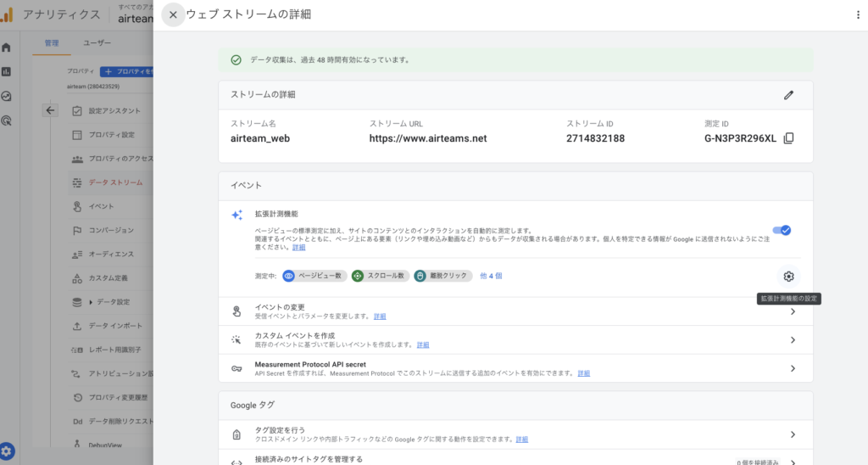Open Reports icon in left rail
The height and width of the screenshot is (465, 868).
tap(7, 72)
